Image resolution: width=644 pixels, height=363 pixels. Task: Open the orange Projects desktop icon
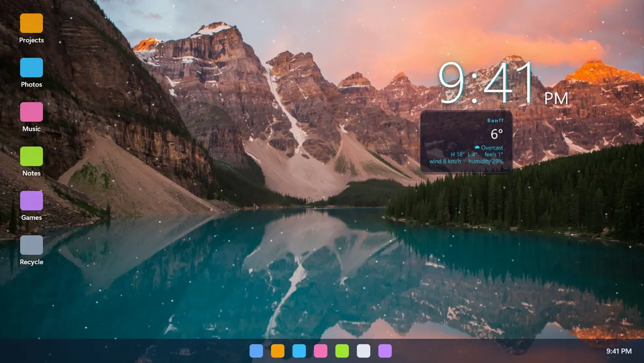pyautogui.click(x=31, y=23)
